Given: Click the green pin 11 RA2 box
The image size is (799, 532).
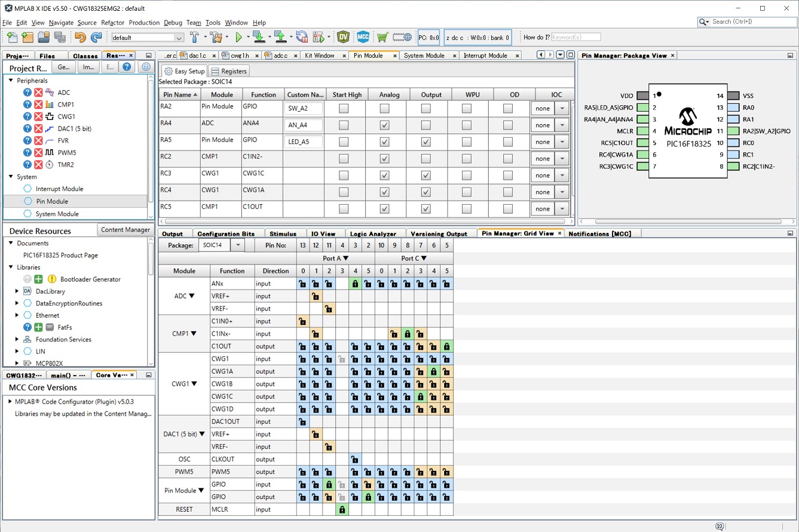Looking at the screenshot, I should [x=734, y=131].
